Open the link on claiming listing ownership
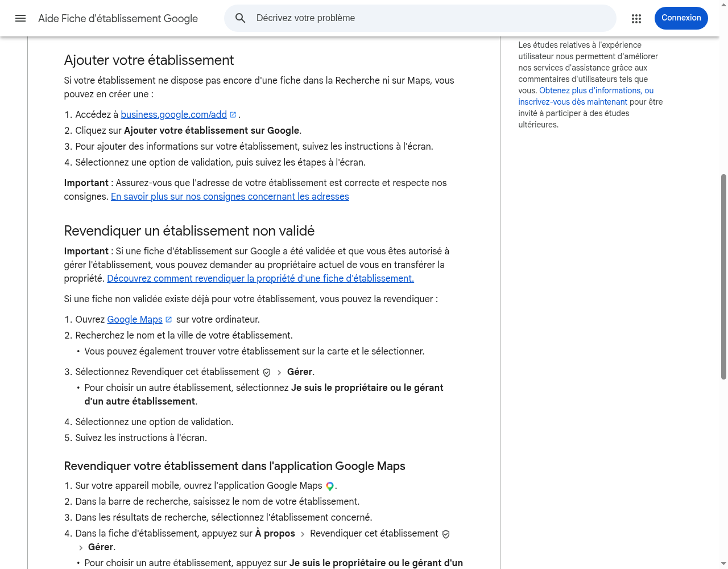 tap(260, 279)
